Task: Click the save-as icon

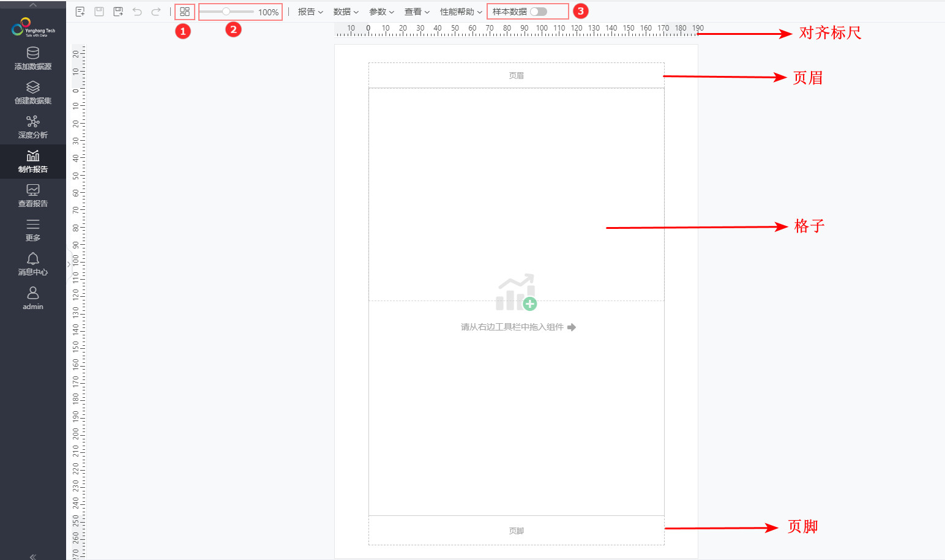Action: tap(118, 12)
